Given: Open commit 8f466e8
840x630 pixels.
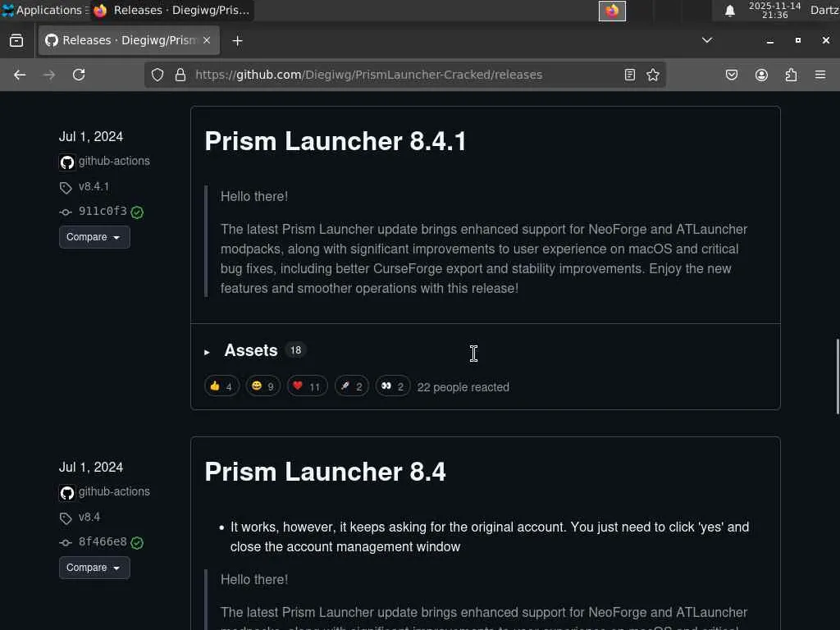Looking at the screenshot, I should [103, 541].
